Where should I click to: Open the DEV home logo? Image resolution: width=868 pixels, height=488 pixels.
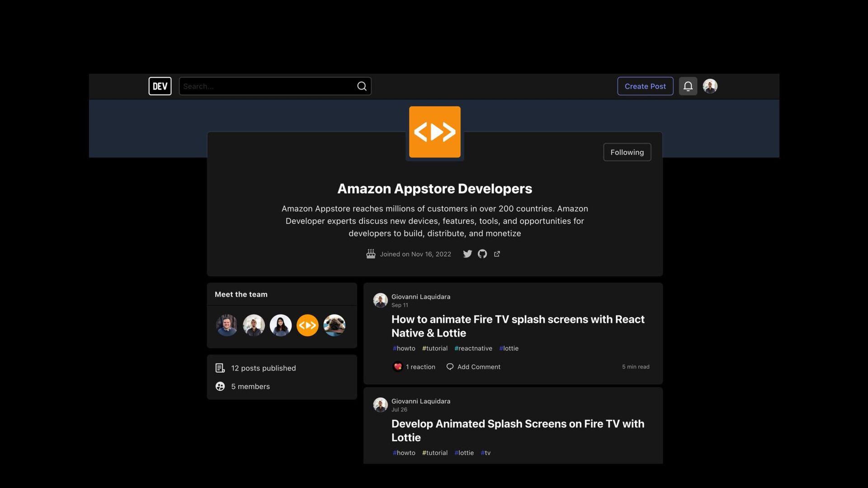[x=160, y=86]
